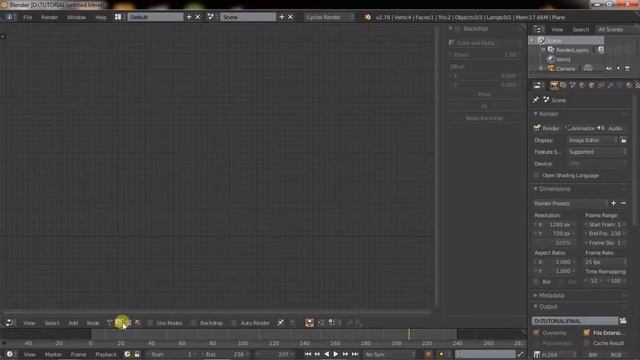The image size is (640, 360).
Task: Click the outliner editor type icon
Action: click(x=538, y=29)
